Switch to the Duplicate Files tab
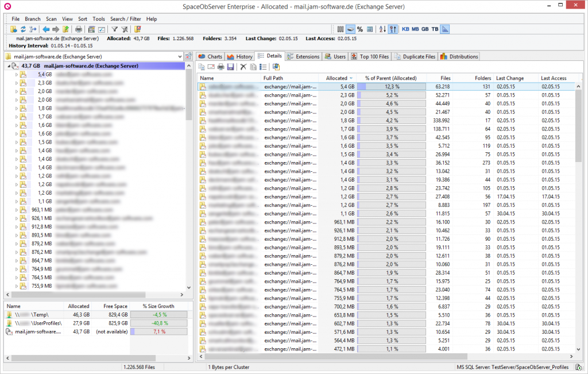This screenshot has width=588, height=374. (x=415, y=57)
